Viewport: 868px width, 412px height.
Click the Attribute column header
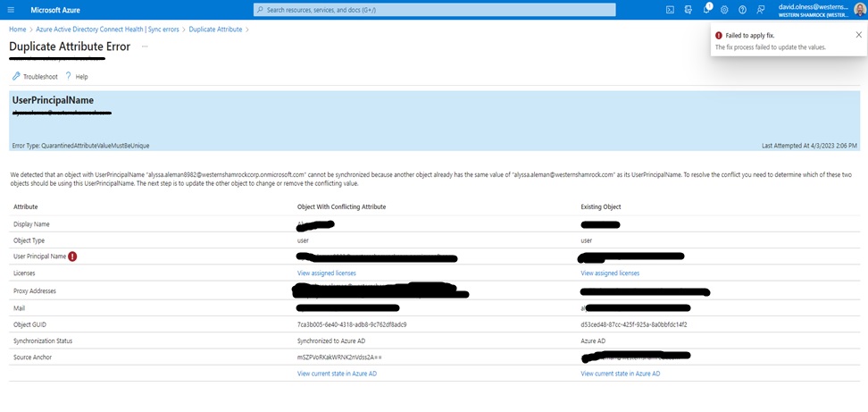click(26, 206)
